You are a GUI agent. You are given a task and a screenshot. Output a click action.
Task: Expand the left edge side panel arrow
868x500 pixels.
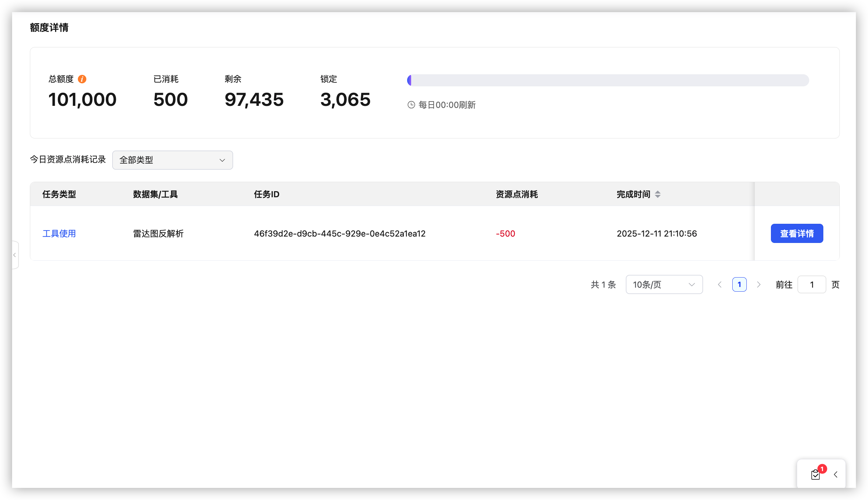(x=14, y=255)
